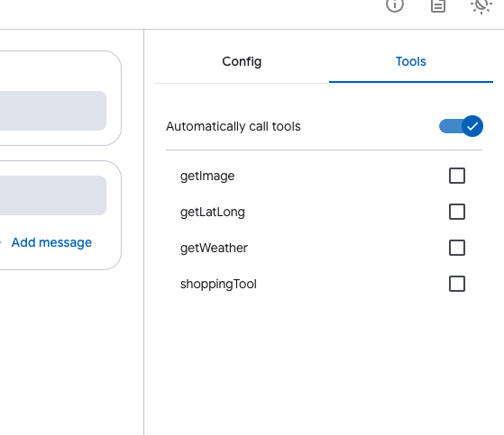Enable the getImage checkbox
The image size is (504, 435).
tap(457, 176)
